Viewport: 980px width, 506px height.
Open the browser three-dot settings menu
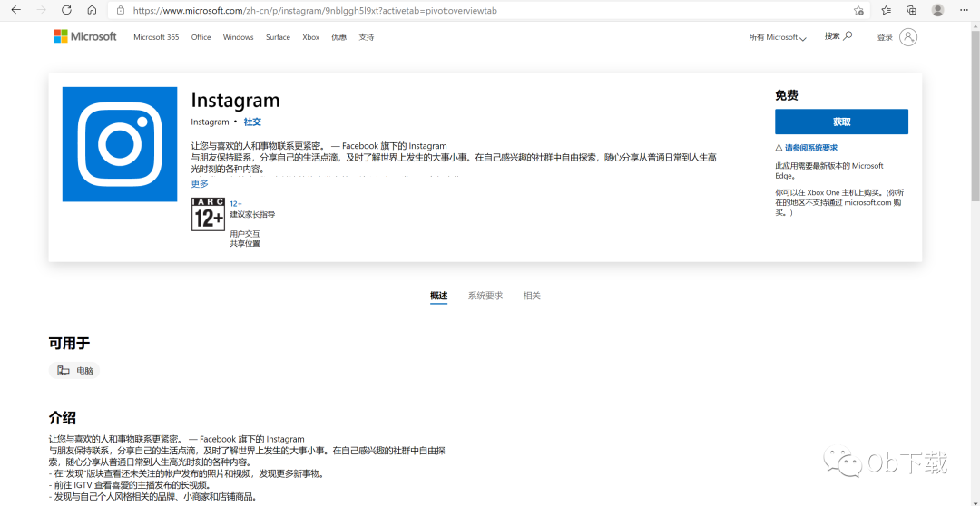963,11
